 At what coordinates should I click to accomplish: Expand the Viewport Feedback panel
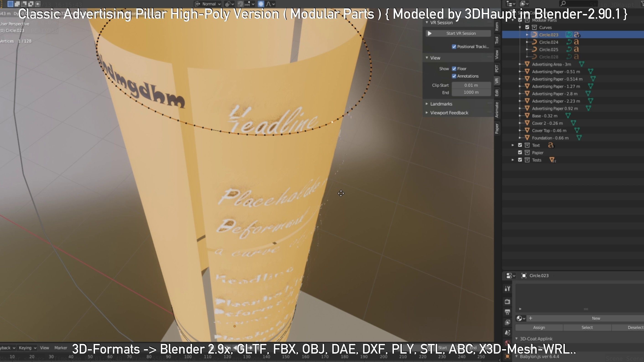(x=427, y=113)
